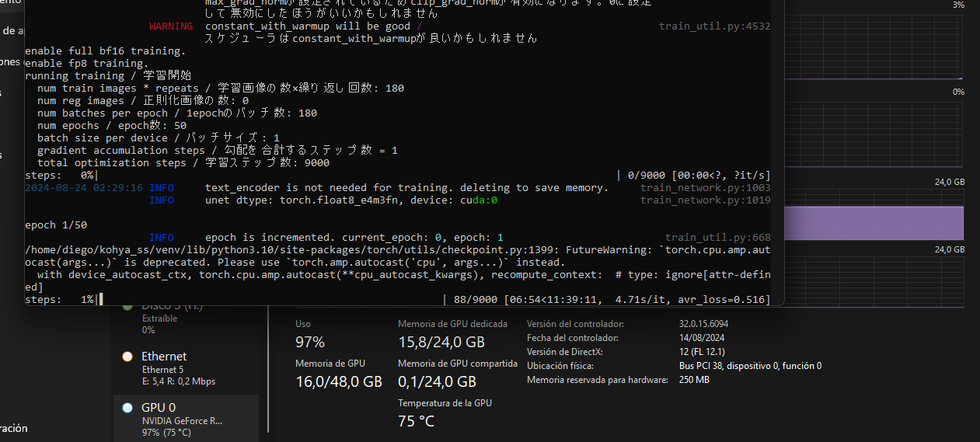Click the 'Memoria de GPU compartida' label
Image resolution: width=980 pixels, height=442 pixels.
[x=458, y=364]
